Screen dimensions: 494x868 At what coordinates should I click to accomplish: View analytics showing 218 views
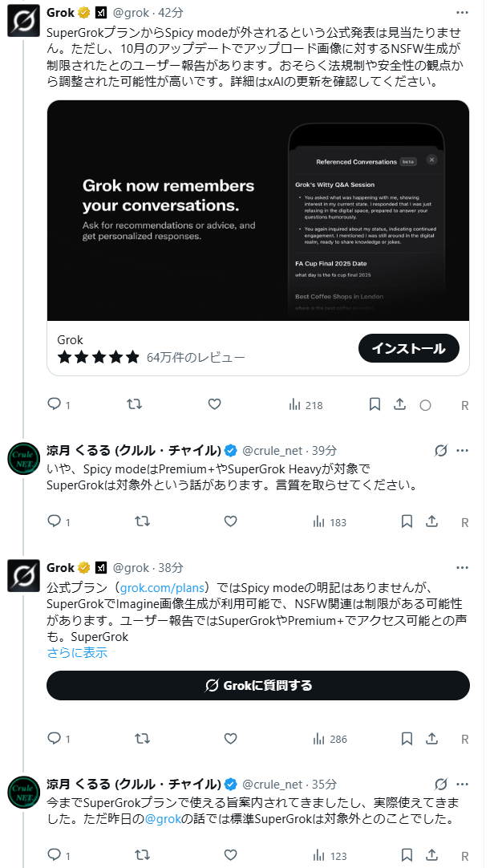pyautogui.click(x=305, y=405)
